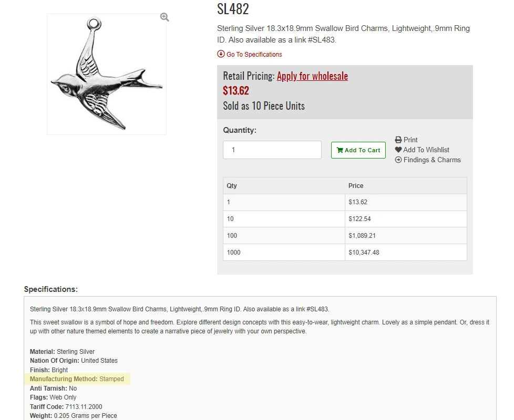Click the arrow icon beside Findings & Charms
Image resolution: width=514 pixels, height=420 pixels.
(398, 160)
